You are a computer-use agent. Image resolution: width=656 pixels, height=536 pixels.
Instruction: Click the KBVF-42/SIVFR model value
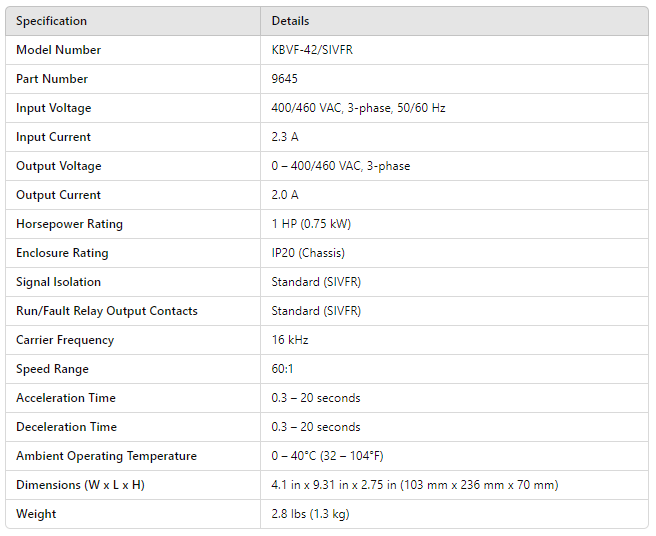point(312,50)
